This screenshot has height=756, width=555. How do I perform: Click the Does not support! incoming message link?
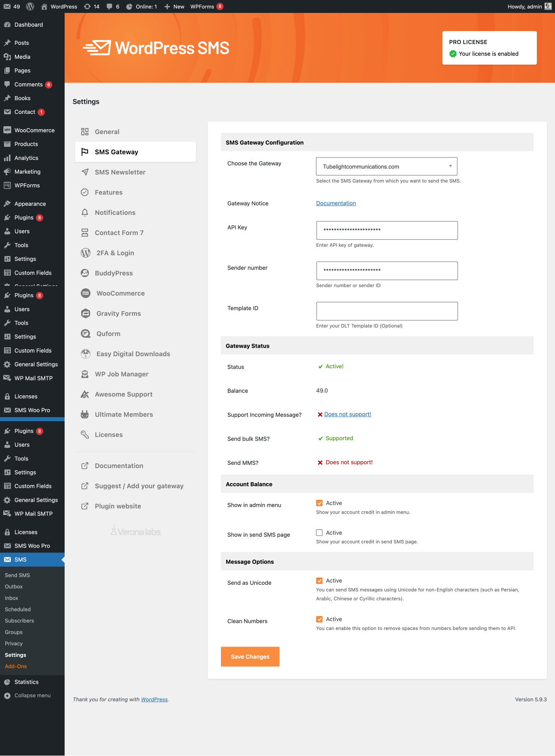pos(348,414)
